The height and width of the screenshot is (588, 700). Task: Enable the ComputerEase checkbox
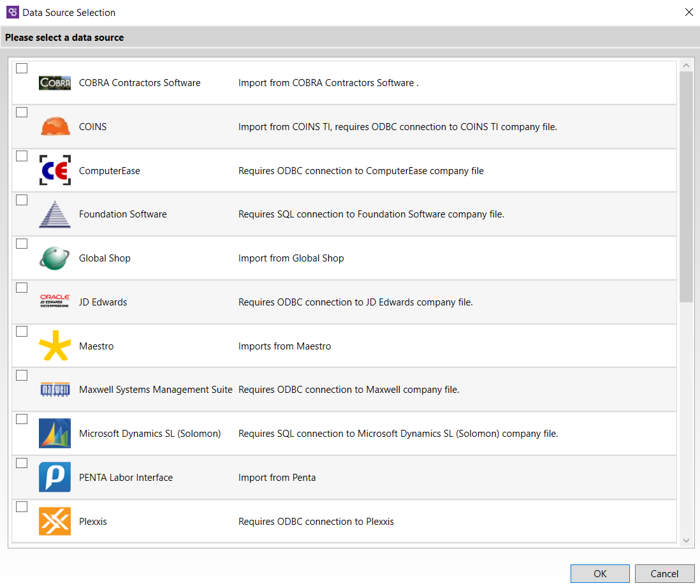(22, 156)
